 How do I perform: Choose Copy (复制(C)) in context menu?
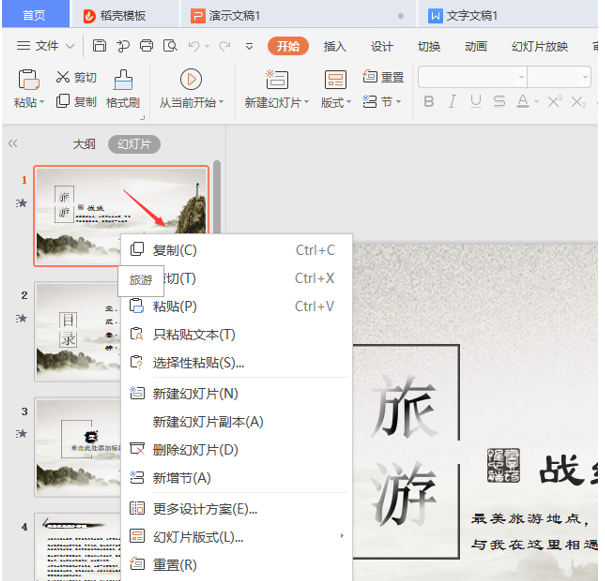click(236, 250)
